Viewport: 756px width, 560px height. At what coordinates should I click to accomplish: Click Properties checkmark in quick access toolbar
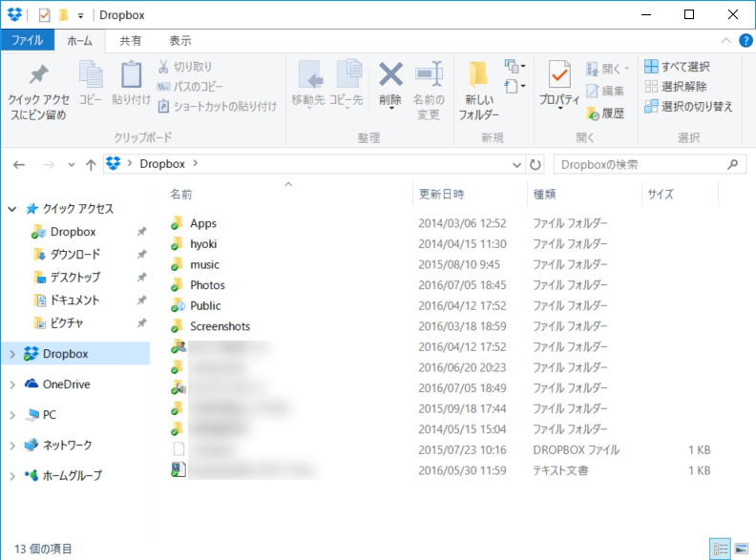point(44,15)
